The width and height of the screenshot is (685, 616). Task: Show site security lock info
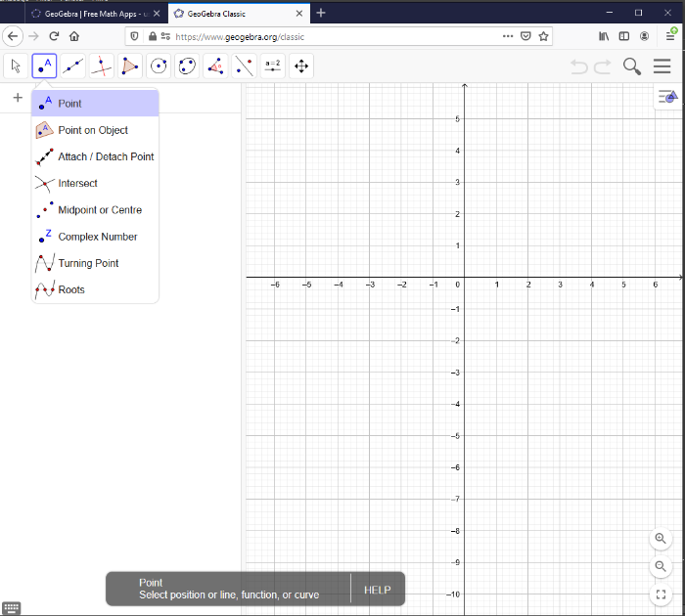[x=153, y=36]
